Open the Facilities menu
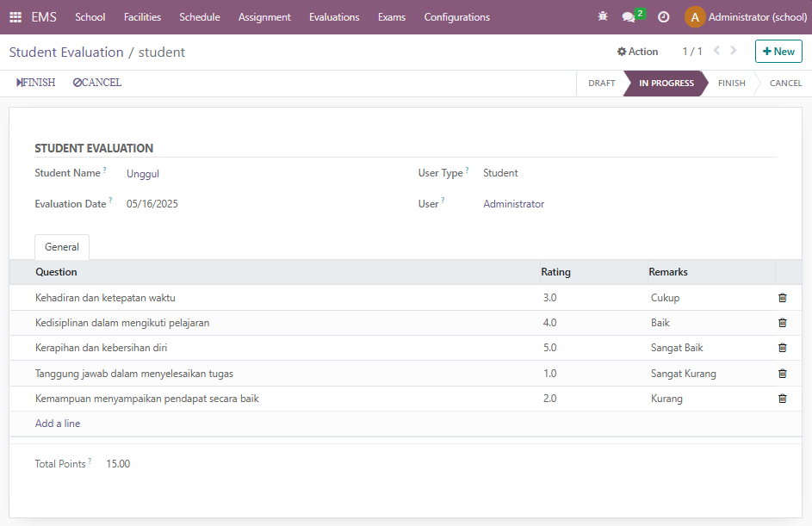Screen dimensions: 812x526 point(142,17)
